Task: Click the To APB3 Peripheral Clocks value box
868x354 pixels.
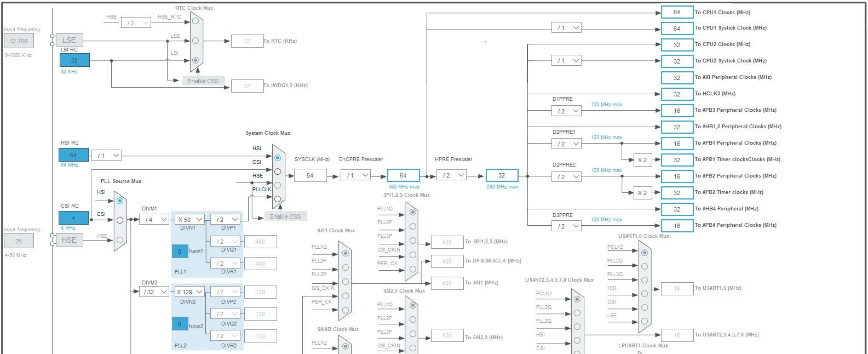Action: [x=677, y=111]
